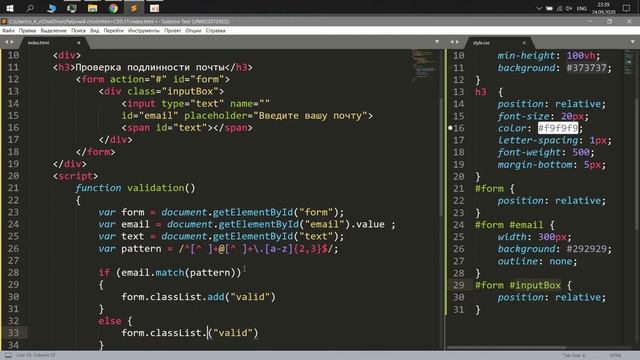This screenshot has width=640, height=360.
Task: Open Windows search magnifier on taskbar
Action: (x=30, y=8)
